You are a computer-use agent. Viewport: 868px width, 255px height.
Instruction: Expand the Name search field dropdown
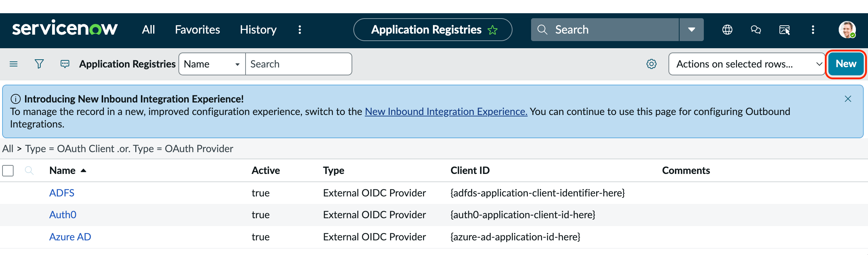point(212,64)
